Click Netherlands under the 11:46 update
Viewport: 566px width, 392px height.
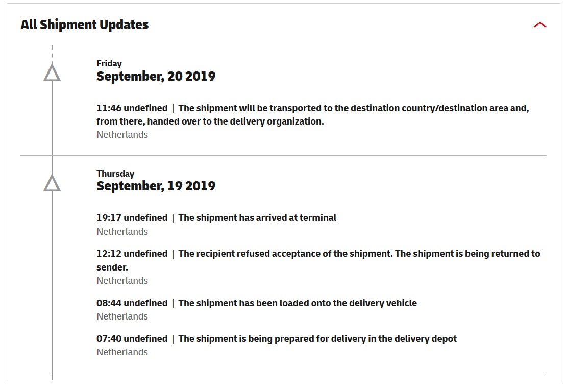[122, 135]
